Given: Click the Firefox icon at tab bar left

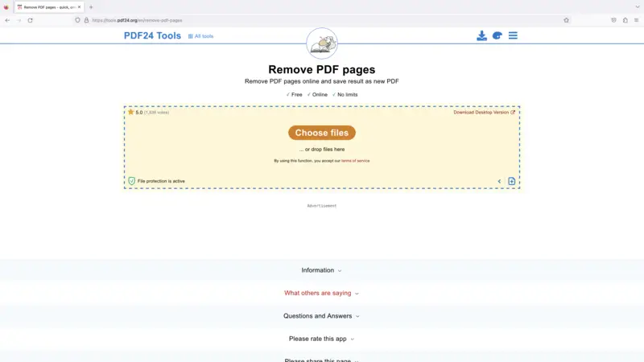Looking at the screenshot, I should (x=6, y=7).
